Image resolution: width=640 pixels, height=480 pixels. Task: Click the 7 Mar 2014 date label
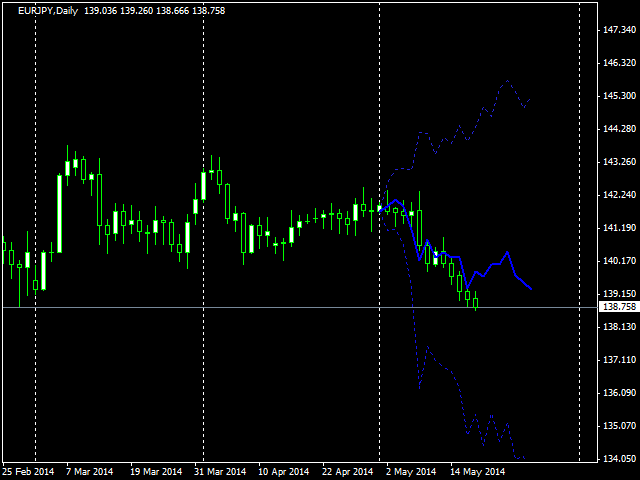point(89,472)
